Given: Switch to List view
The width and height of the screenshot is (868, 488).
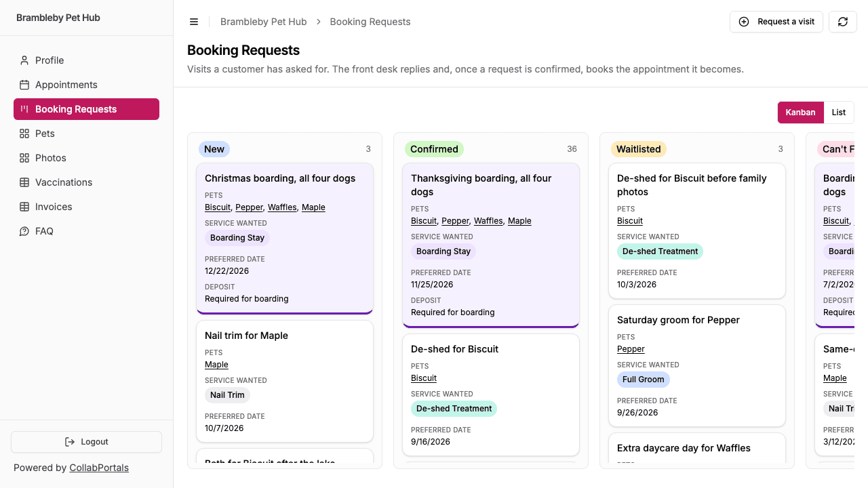Looking at the screenshot, I should tap(839, 113).
